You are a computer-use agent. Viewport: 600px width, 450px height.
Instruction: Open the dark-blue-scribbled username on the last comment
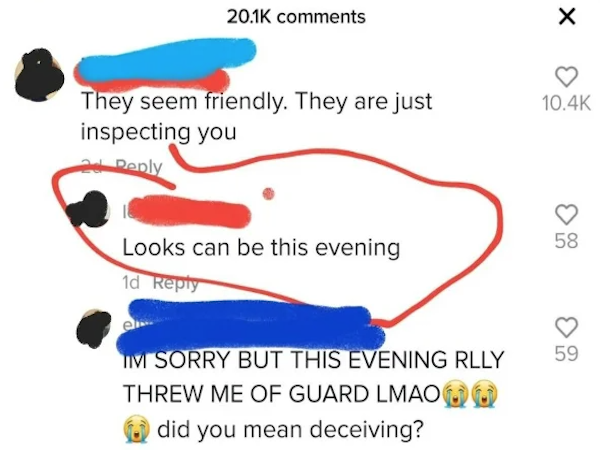click(x=251, y=328)
